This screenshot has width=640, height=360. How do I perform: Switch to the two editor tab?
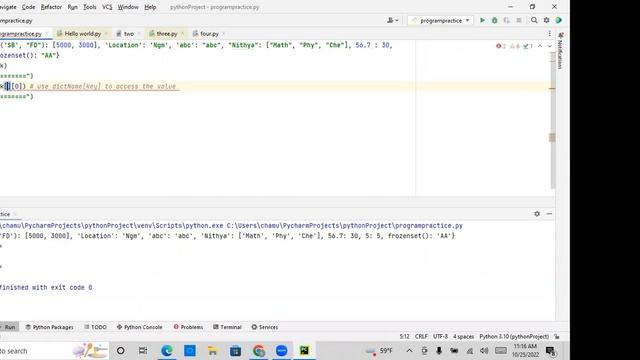pos(129,33)
